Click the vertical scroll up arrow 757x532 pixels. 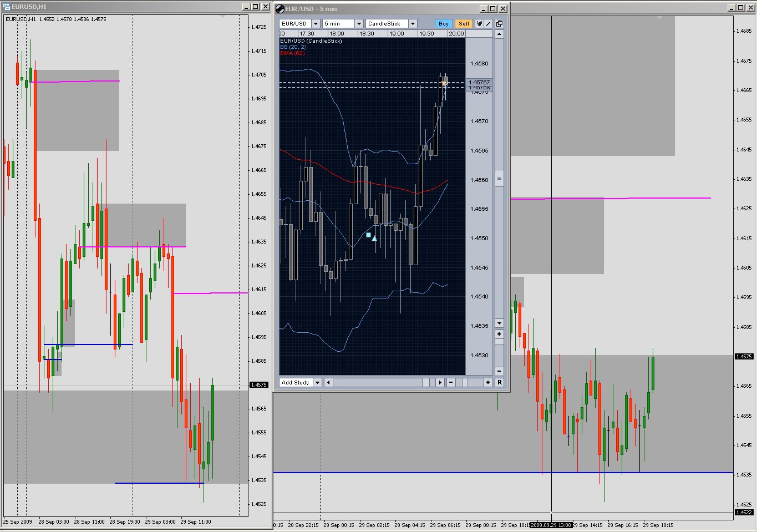coord(499,34)
